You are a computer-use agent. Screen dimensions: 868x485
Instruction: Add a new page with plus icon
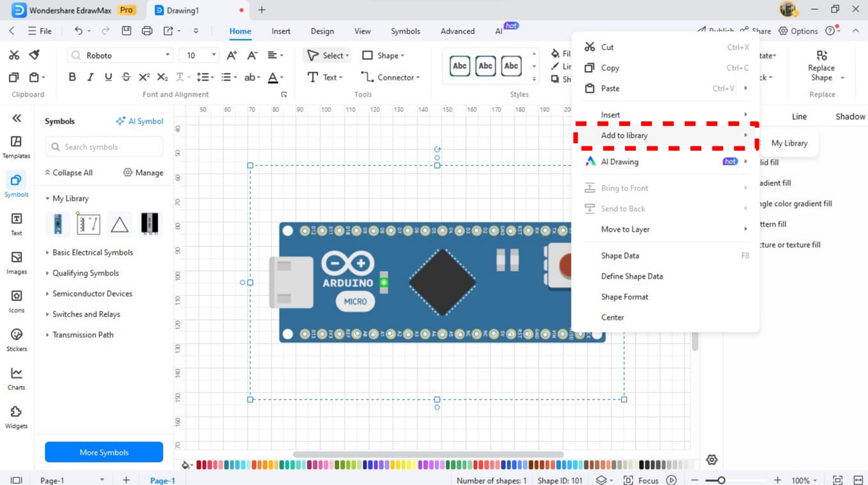(x=126, y=480)
